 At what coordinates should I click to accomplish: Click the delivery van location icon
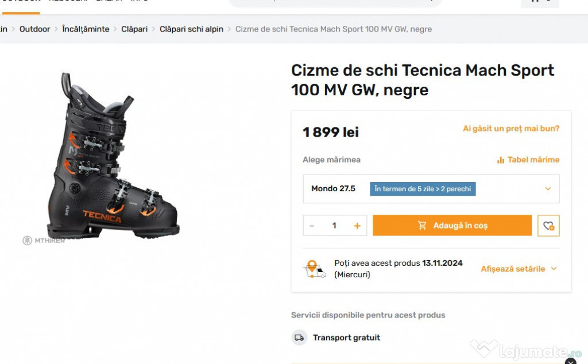pyautogui.click(x=314, y=269)
